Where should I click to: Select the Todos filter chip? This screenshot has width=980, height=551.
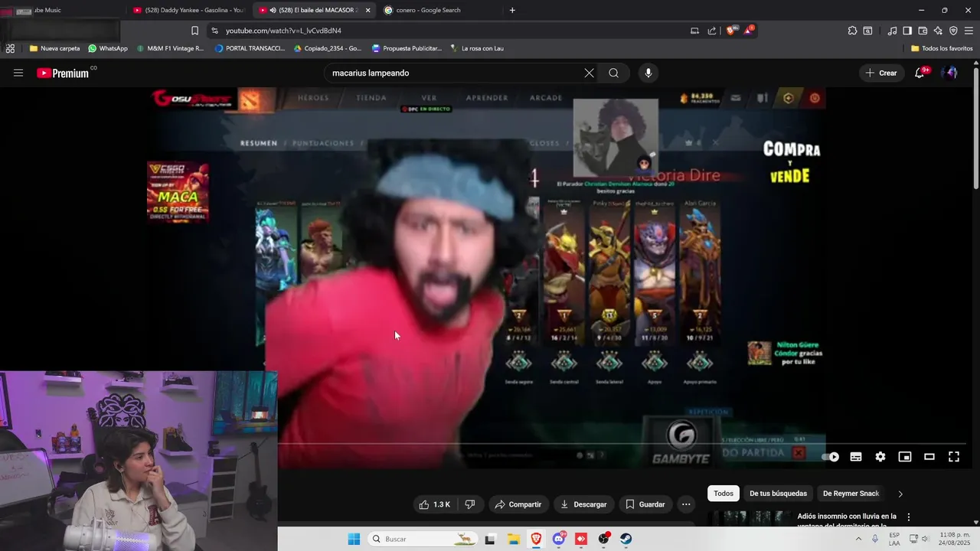724,494
